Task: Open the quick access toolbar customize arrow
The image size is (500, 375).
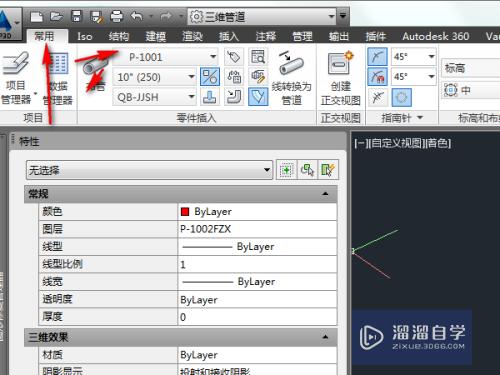Action: 343,15
